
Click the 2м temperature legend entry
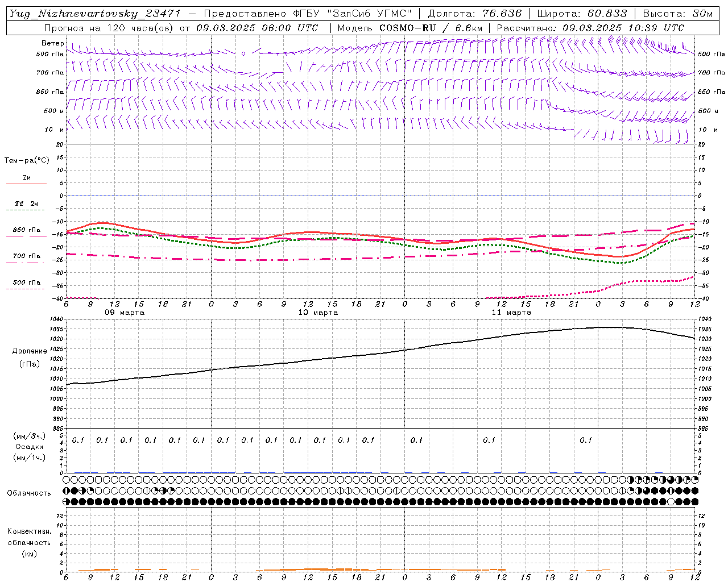pyautogui.click(x=27, y=177)
